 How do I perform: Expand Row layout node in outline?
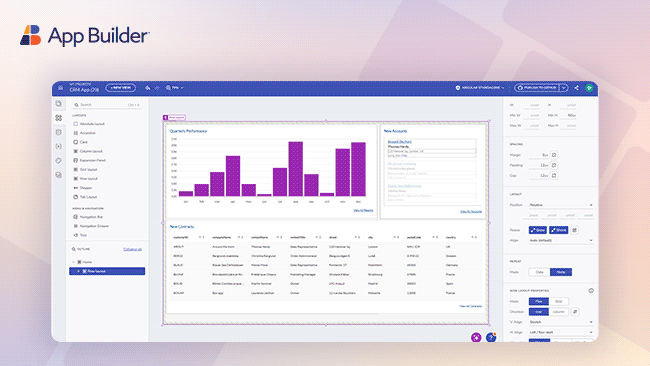coord(78,271)
